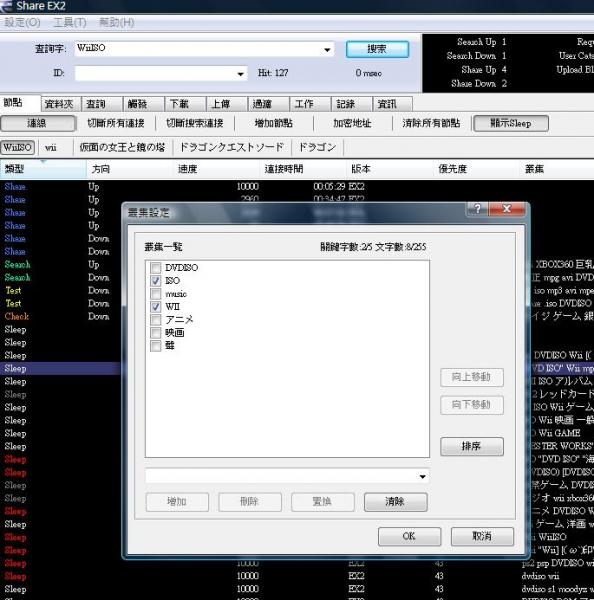
Task: Toggle the DVDISO checkbox
Action: 155,267
